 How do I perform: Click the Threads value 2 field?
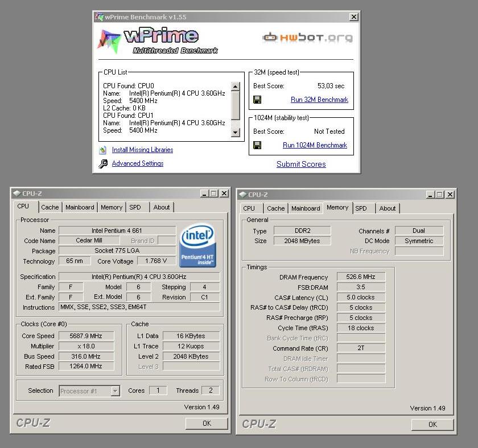click(211, 391)
